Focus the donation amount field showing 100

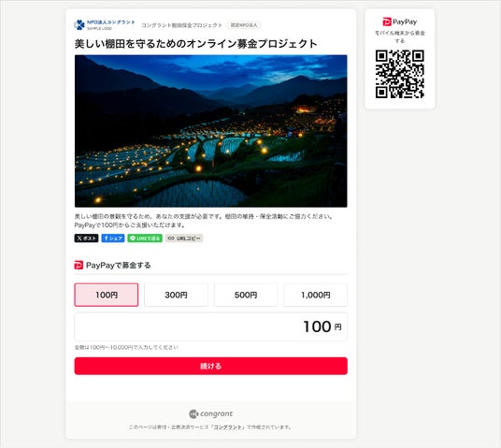pyautogui.click(x=211, y=326)
